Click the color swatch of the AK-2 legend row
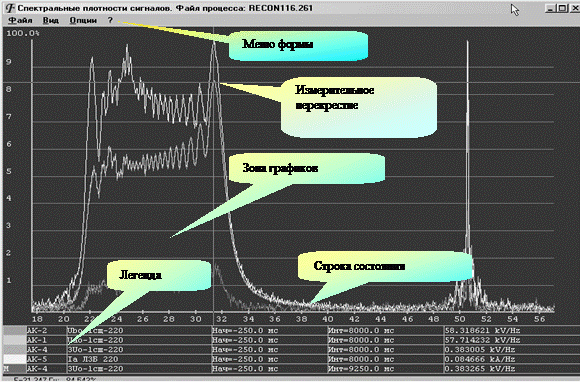This screenshot has width=580, height=382. [15, 331]
